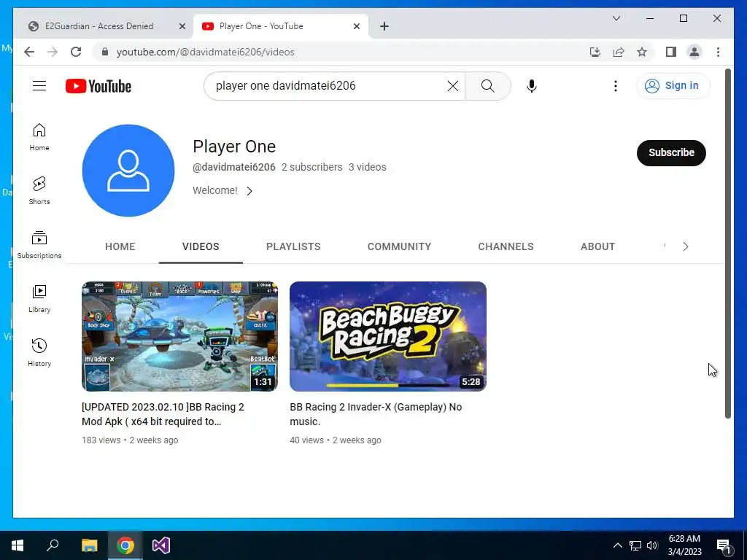Click 183 views metadata text
This screenshot has width=747, height=560.
tap(101, 440)
